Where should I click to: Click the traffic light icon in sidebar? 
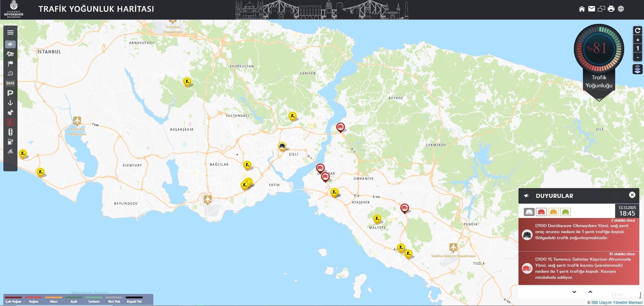pyautogui.click(x=10, y=132)
